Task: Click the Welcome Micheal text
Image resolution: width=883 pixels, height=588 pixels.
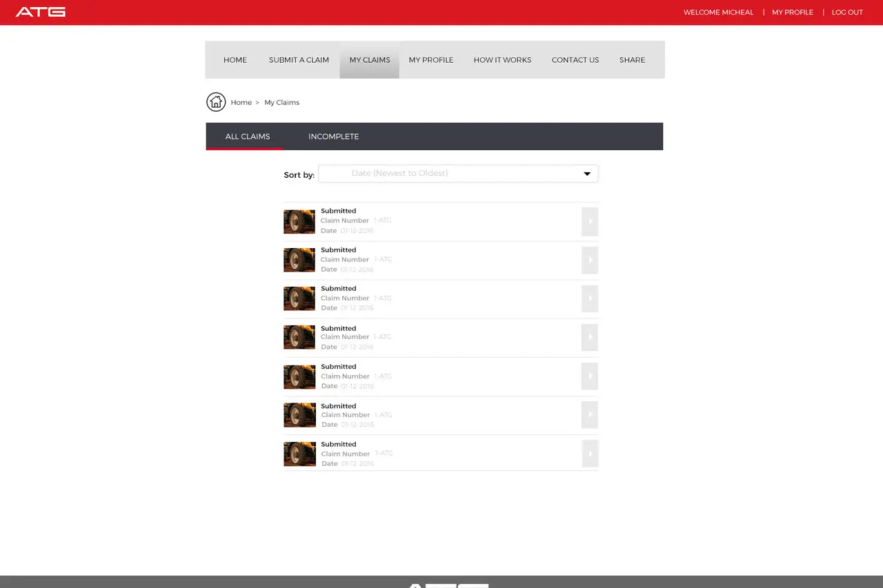Action: 718,12
